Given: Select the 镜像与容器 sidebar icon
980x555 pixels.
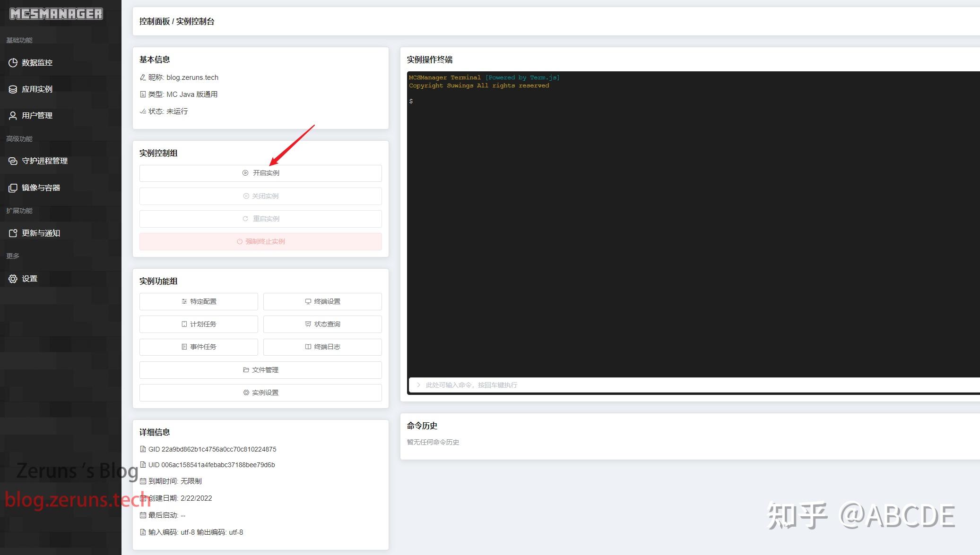Looking at the screenshot, I should tap(13, 188).
